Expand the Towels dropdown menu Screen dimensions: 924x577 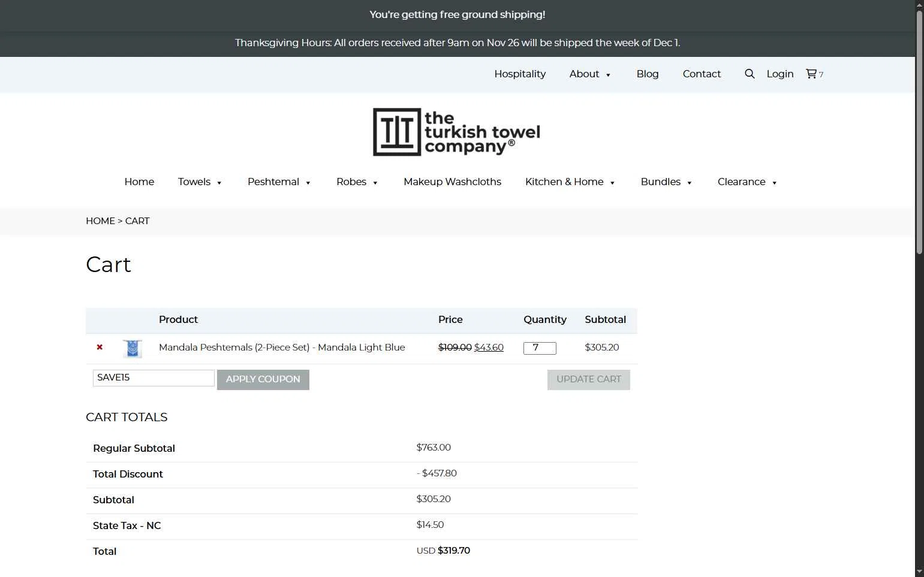(200, 182)
